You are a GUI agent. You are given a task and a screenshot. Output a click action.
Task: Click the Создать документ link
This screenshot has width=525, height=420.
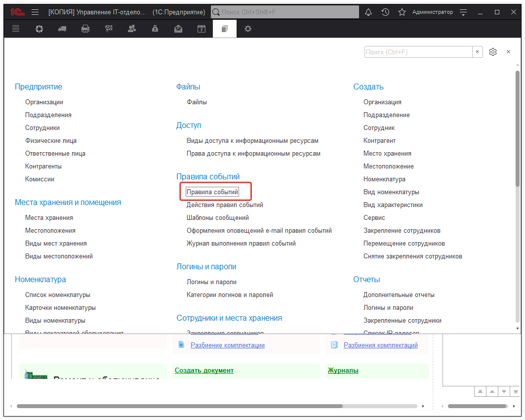pos(204,370)
